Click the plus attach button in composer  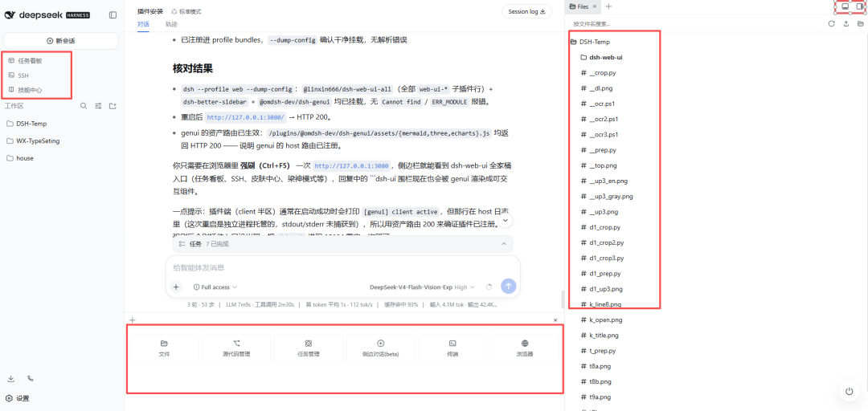click(176, 287)
